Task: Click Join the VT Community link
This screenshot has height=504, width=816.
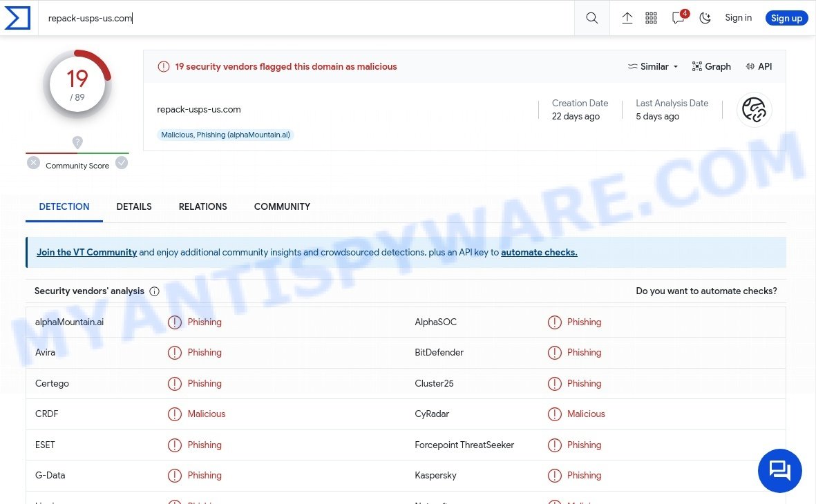Action: pyautogui.click(x=87, y=252)
